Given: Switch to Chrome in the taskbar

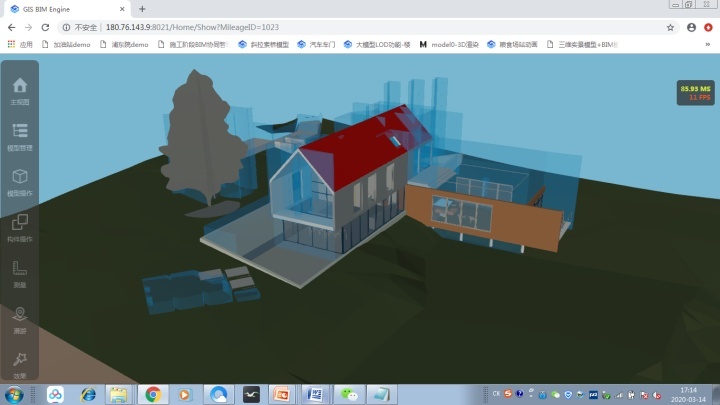Looking at the screenshot, I should click(x=153, y=394).
